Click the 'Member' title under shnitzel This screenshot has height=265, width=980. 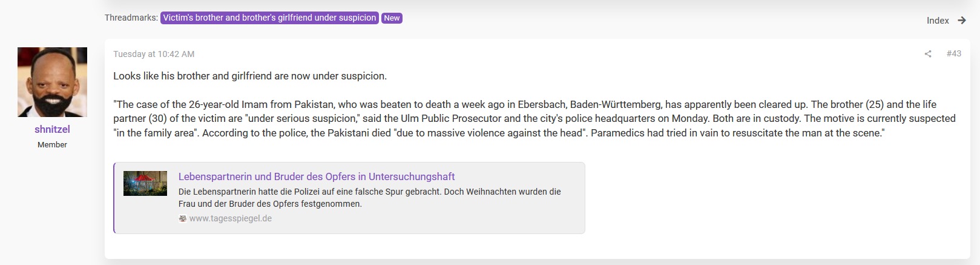[52, 145]
